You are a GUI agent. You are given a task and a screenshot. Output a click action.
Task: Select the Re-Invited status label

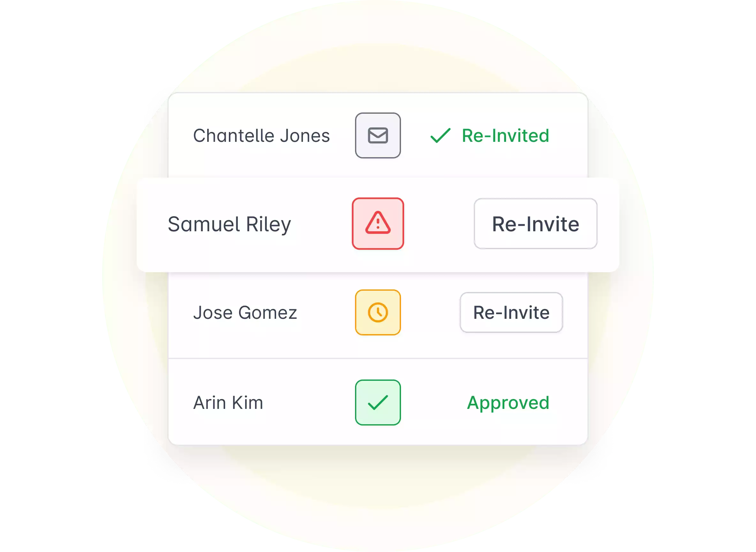pyautogui.click(x=505, y=136)
